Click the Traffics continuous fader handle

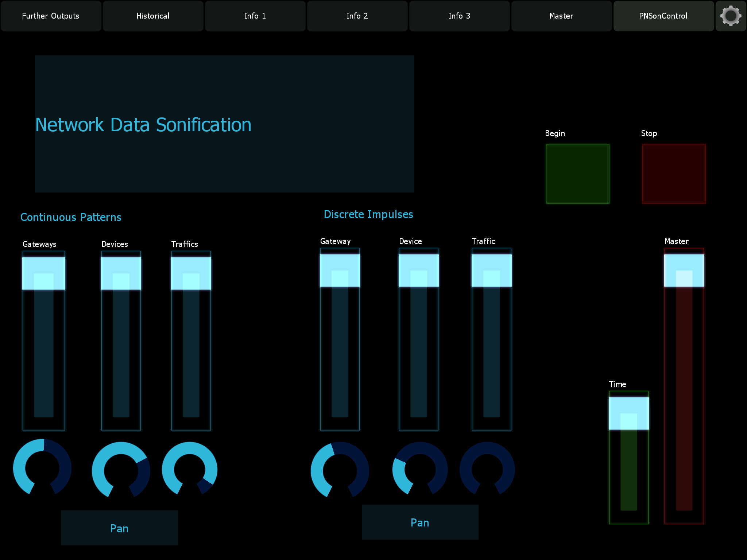(191, 273)
